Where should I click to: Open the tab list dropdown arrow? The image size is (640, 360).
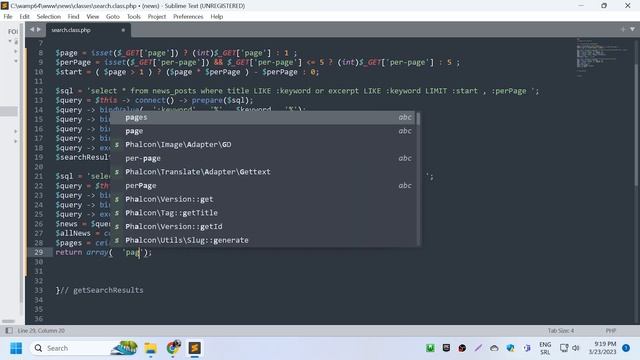coord(632,29)
